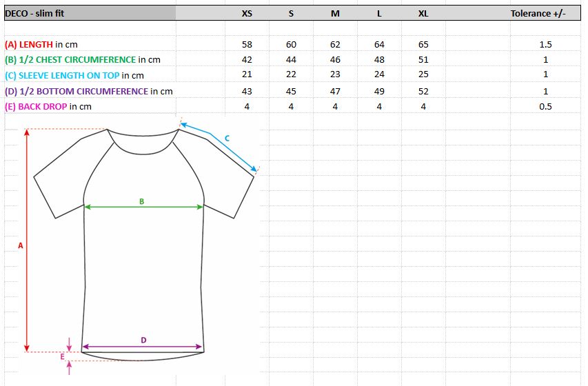Select the XL size column header
The image size is (588, 386).
tap(423, 14)
